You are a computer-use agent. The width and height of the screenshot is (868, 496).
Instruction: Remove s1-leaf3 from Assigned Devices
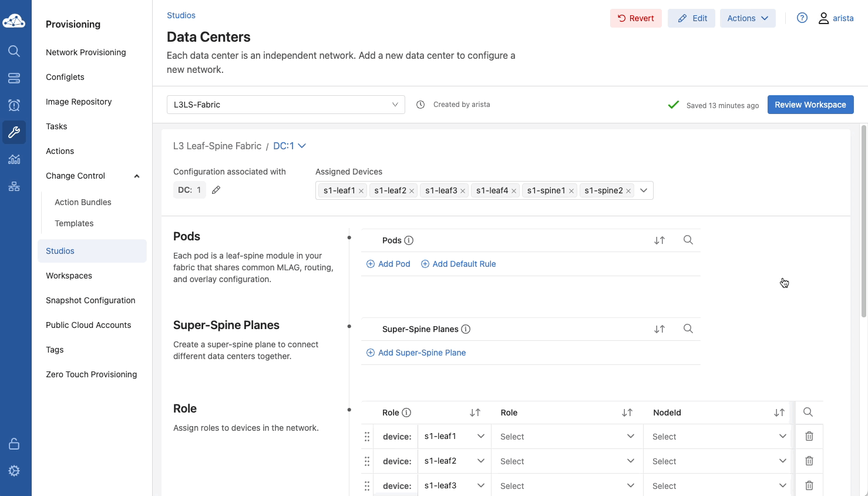pyautogui.click(x=463, y=191)
